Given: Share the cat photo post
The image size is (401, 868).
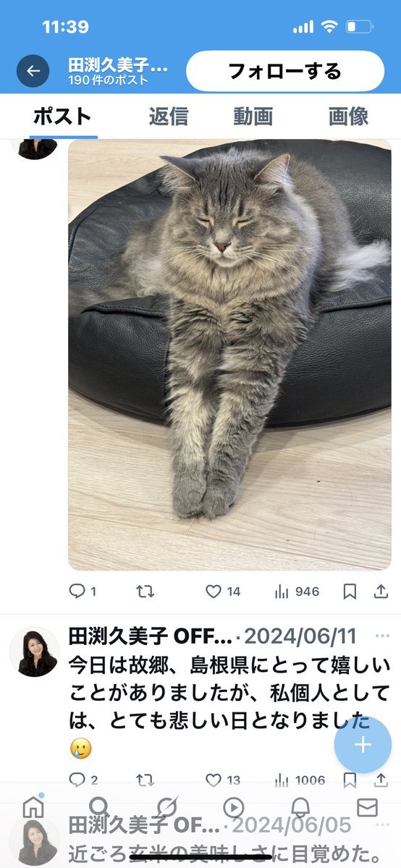Looking at the screenshot, I should [381, 591].
